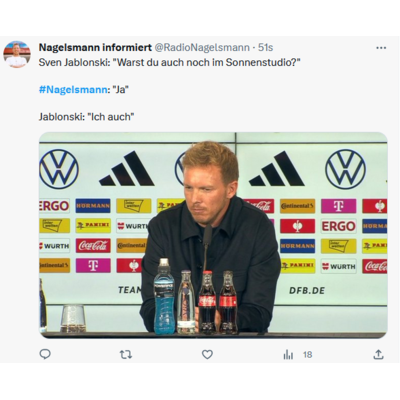This screenshot has height=400, width=400.
Task: Click the share upload icon
Action: pyautogui.click(x=378, y=354)
